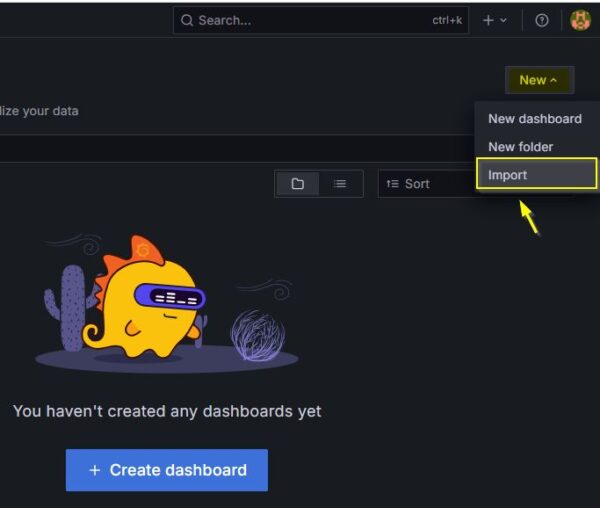Choose New dashboard from the menu

tap(535, 119)
